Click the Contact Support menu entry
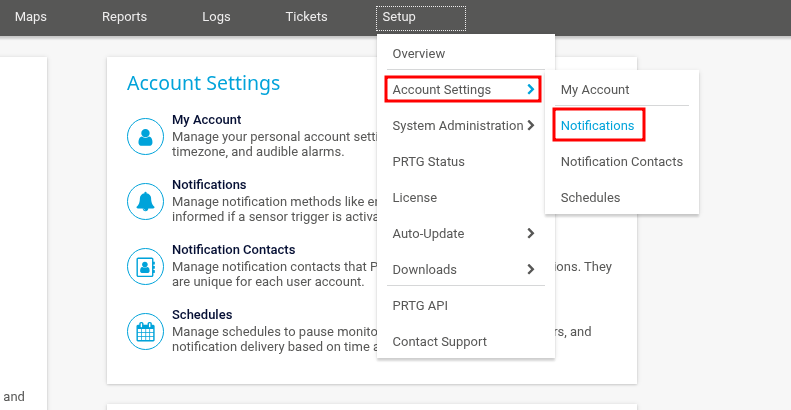The height and width of the screenshot is (410, 791). pos(439,342)
